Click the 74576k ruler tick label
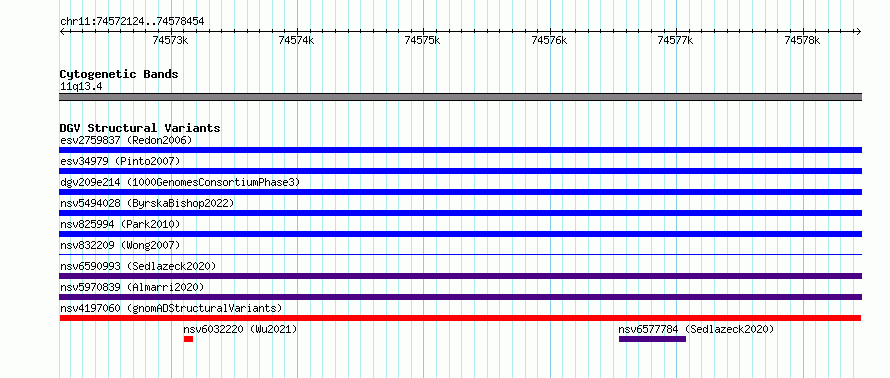The height and width of the screenshot is (378, 890). click(x=549, y=40)
